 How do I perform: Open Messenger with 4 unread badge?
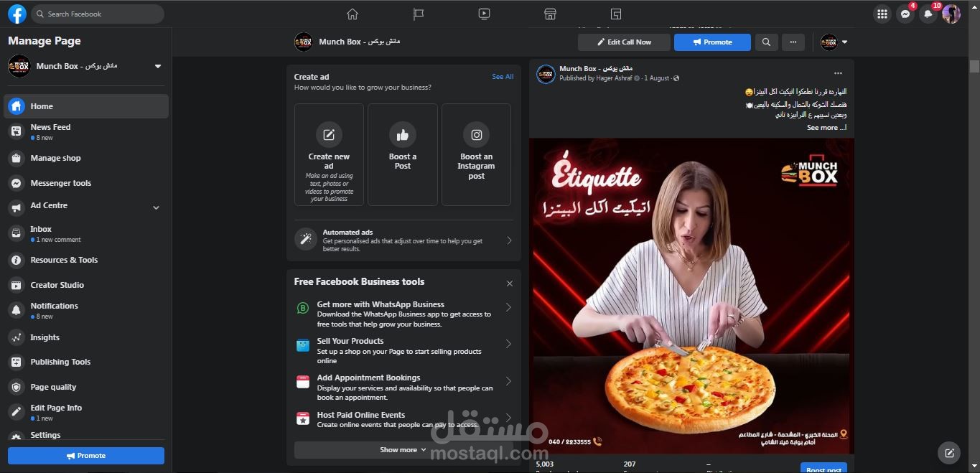905,14
